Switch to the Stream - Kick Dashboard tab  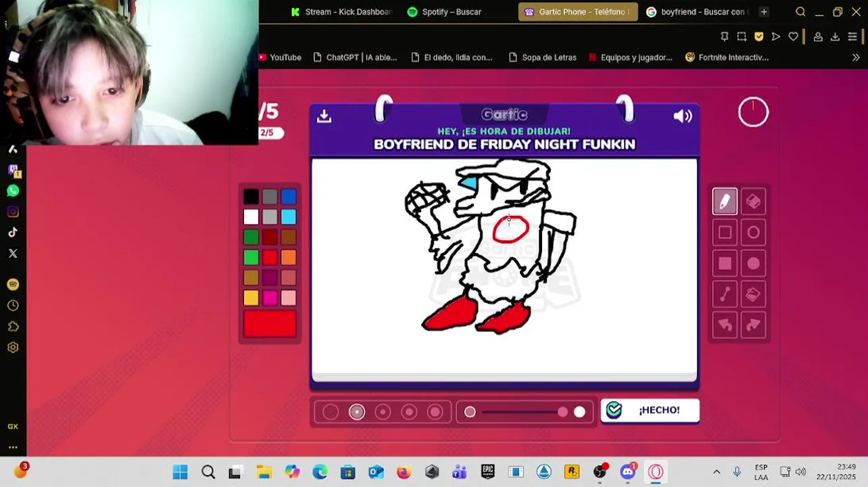[x=341, y=11]
